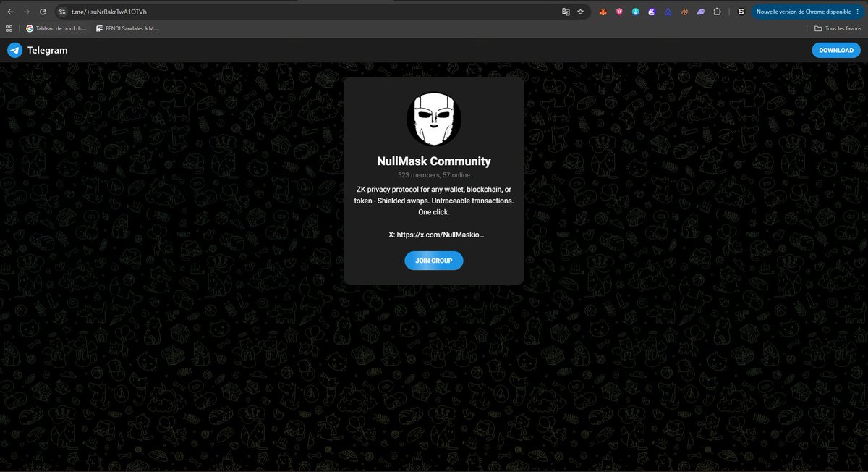
Task: Open the MetaMask fox extension
Action: click(x=603, y=12)
